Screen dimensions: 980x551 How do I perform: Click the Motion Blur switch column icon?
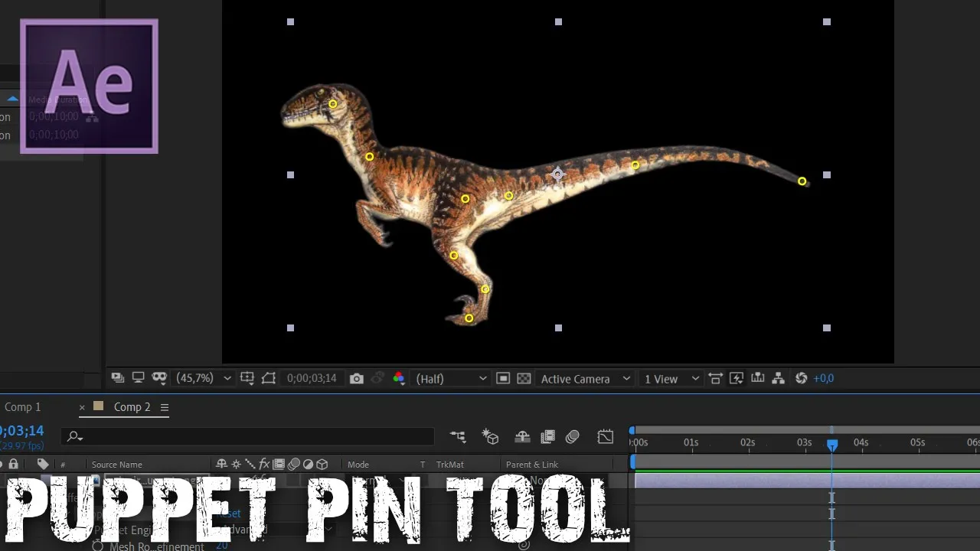pos(293,464)
